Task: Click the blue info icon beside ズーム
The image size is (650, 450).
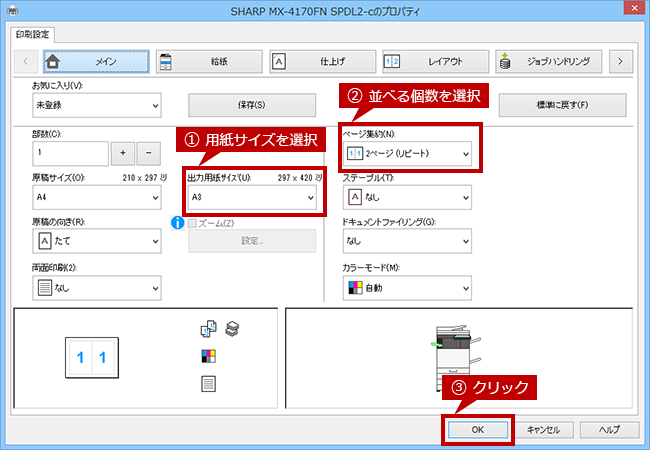Action: coord(177,223)
